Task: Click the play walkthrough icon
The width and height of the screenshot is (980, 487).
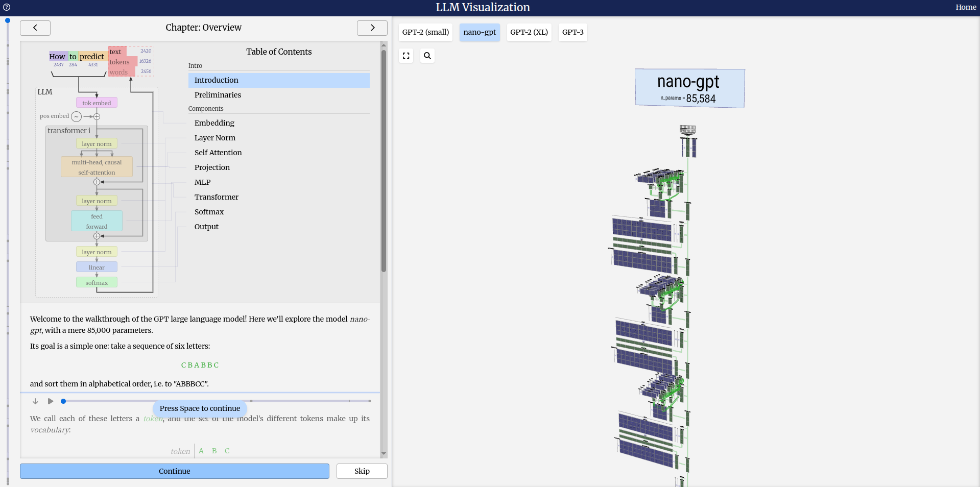Action: (51, 401)
